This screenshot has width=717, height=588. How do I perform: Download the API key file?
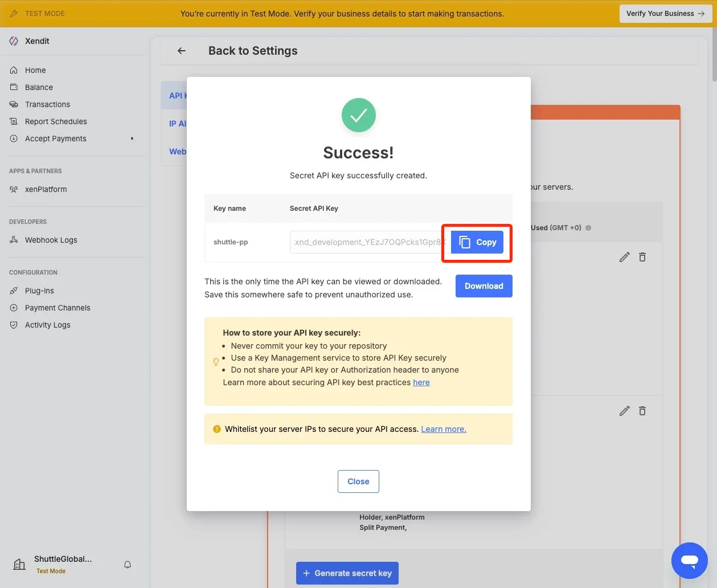click(x=484, y=286)
